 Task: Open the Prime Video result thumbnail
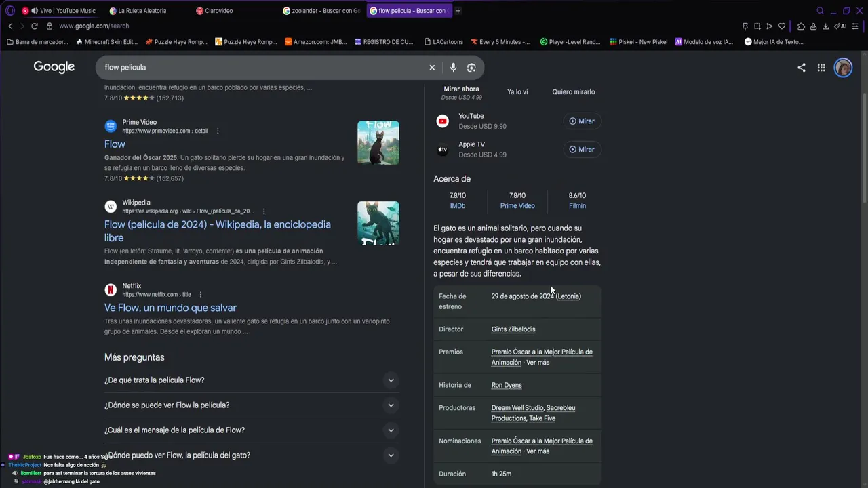point(378,143)
